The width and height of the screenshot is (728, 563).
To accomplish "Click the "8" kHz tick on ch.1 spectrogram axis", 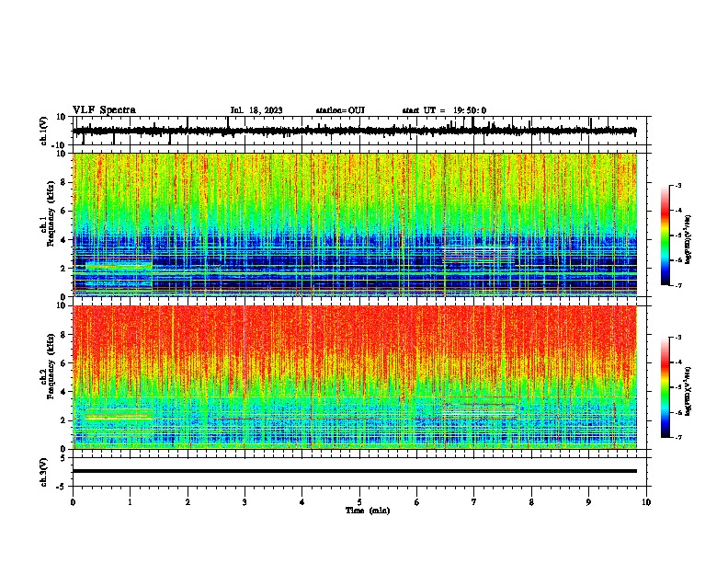I will coord(63,182).
